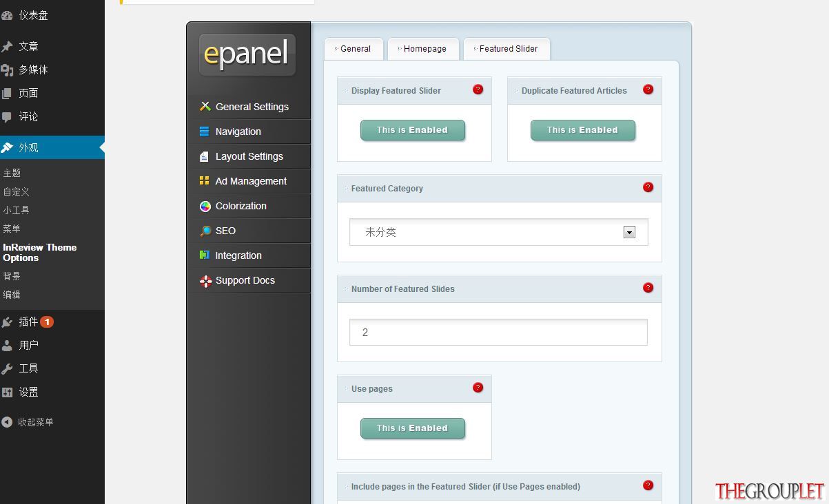The width and height of the screenshot is (829, 504).
Task: Click the 仪表盘 dashboard icon
Action: 7,15
